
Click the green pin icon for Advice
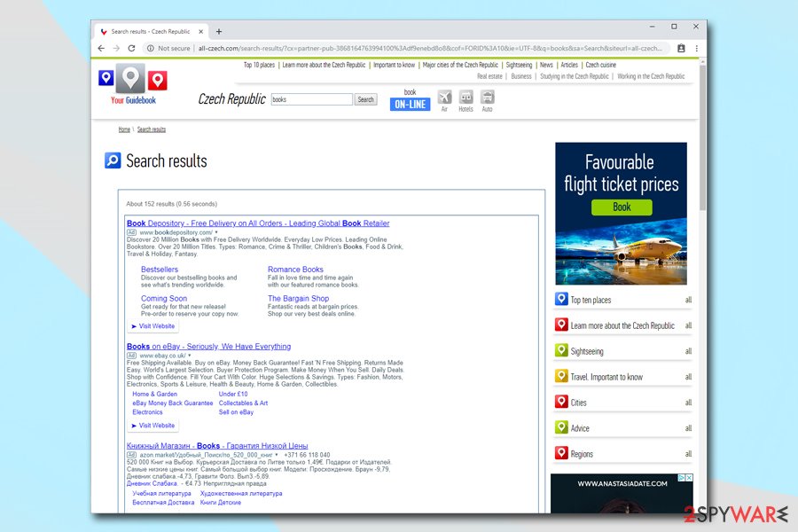pyautogui.click(x=561, y=427)
